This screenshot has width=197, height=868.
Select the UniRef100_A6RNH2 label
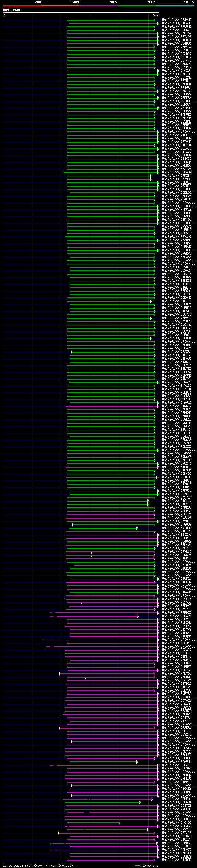[x=177, y=128]
